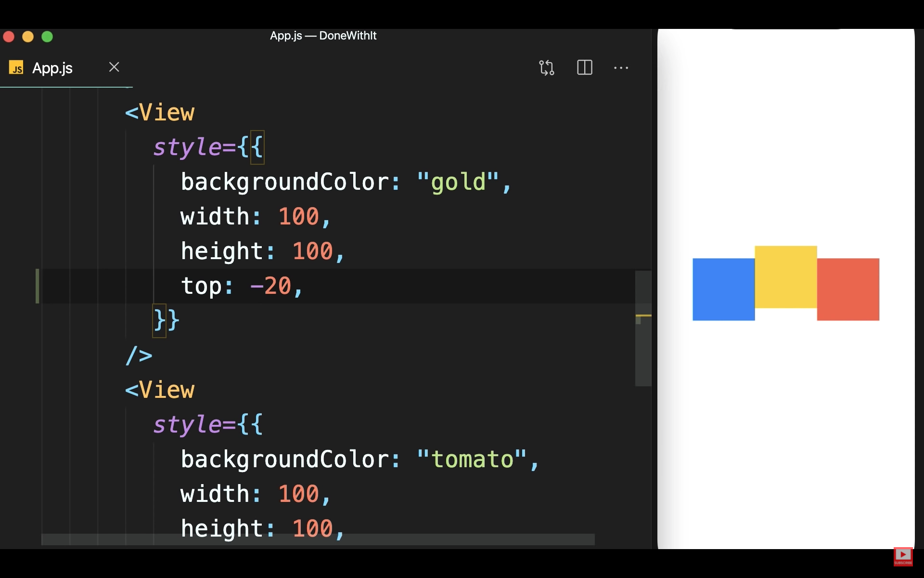Open the source control changes icon

(x=546, y=67)
